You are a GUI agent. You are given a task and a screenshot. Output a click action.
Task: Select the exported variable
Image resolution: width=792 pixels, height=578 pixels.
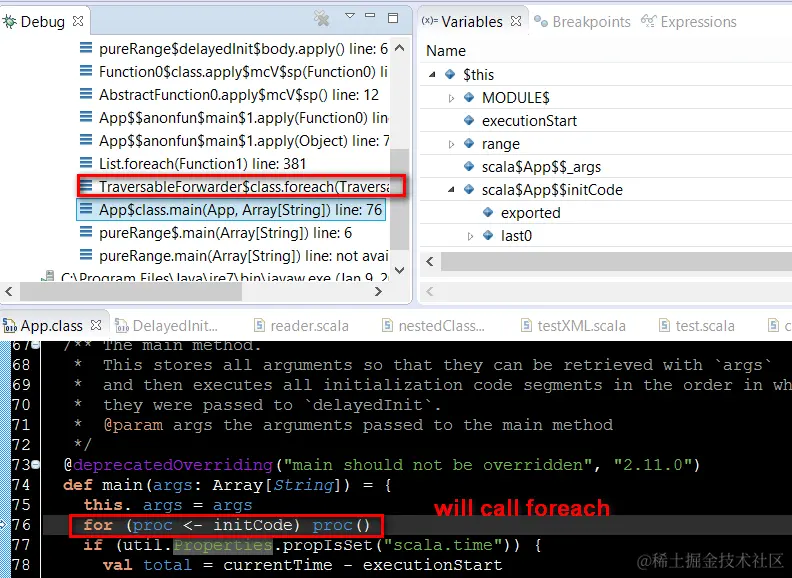pyautogui.click(x=606, y=213)
